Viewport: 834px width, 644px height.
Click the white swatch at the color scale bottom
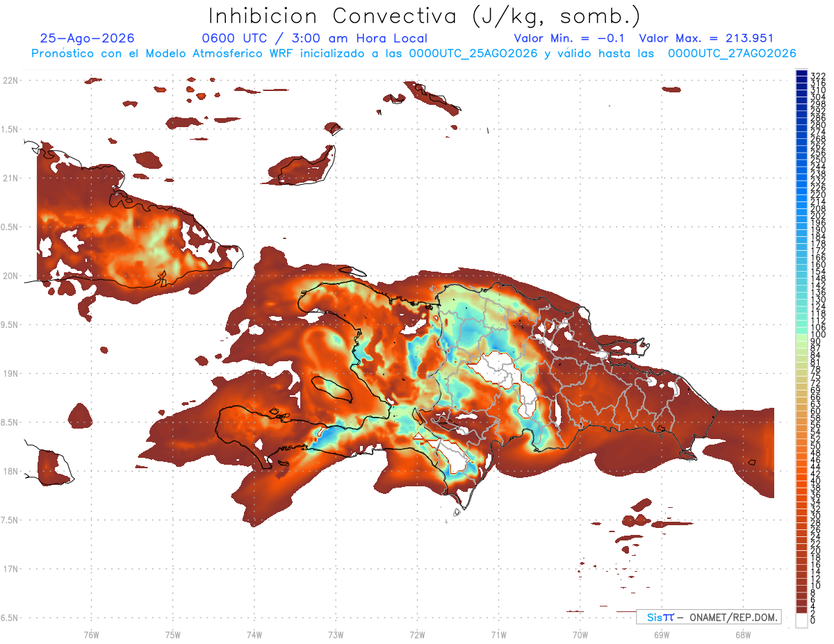[801, 620]
